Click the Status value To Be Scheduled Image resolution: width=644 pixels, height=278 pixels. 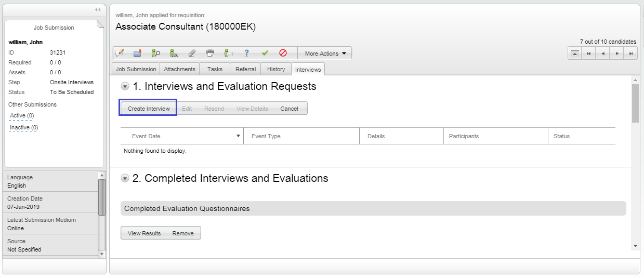click(x=72, y=92)
